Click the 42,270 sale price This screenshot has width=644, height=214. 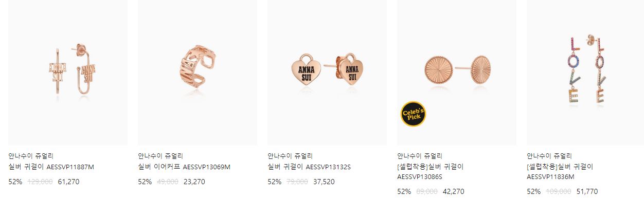pyautogui.click(x=454, y=191)
